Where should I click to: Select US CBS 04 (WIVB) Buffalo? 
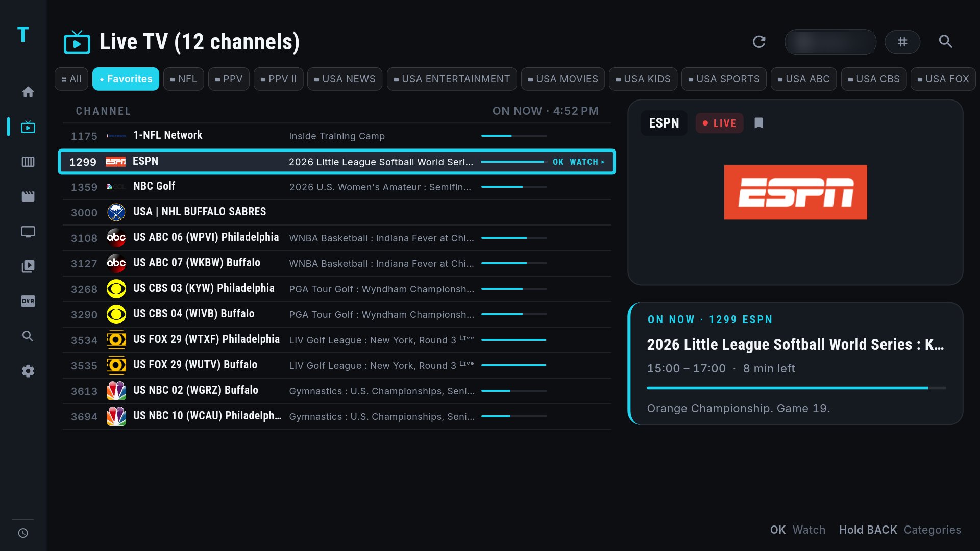tap(337, 314)
